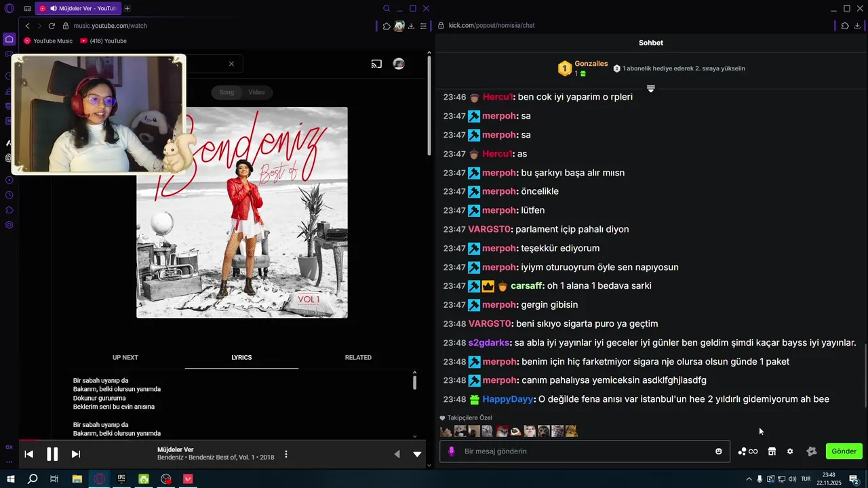Open downloads icon in Kick chat window

(858, 26)
